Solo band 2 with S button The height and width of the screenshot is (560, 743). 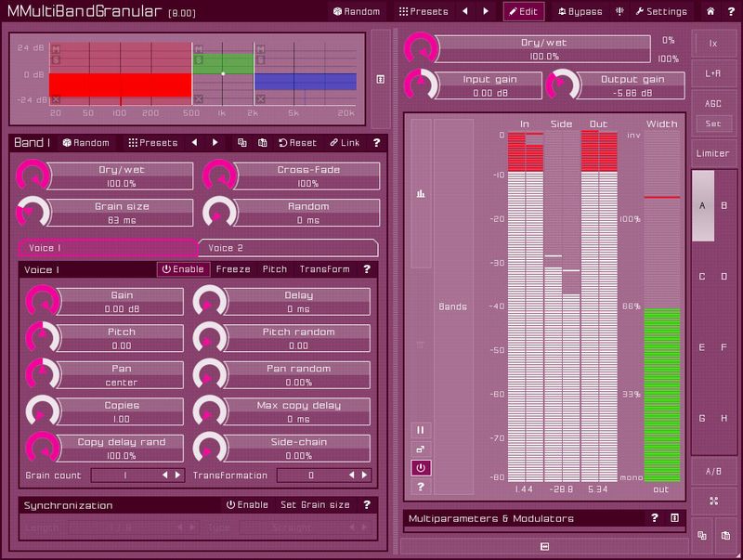[199, 59]
